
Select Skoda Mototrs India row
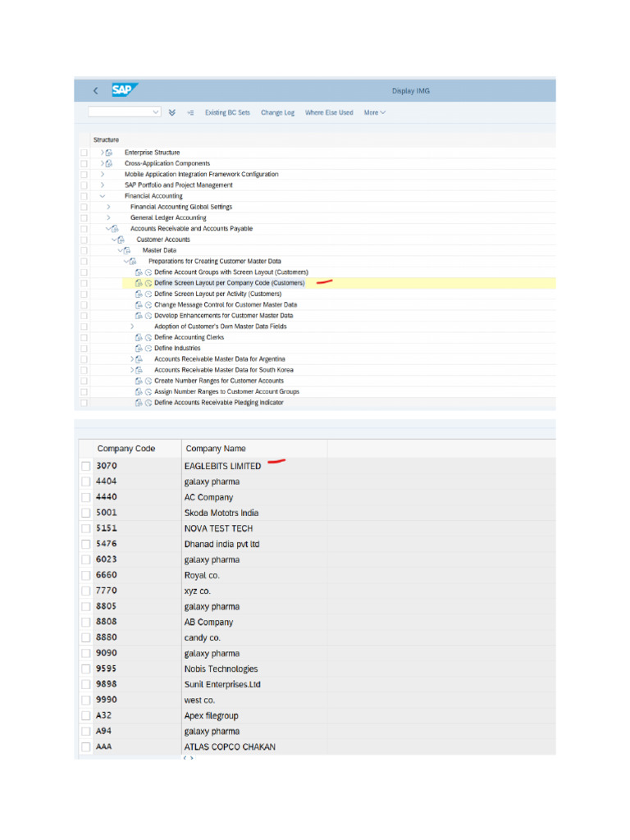click(221, 513)
